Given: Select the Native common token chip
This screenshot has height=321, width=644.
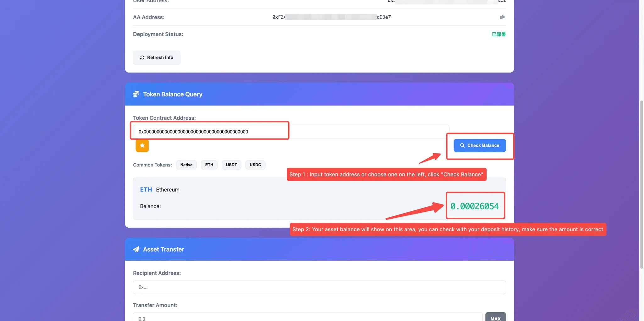Looking at the screenshot, I should coord(186,165).
